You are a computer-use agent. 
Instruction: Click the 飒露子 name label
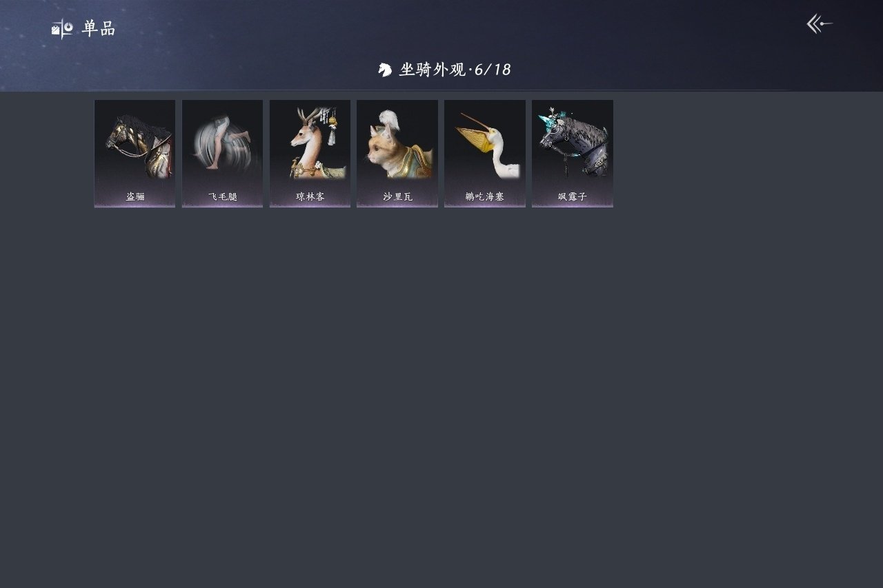573,196
